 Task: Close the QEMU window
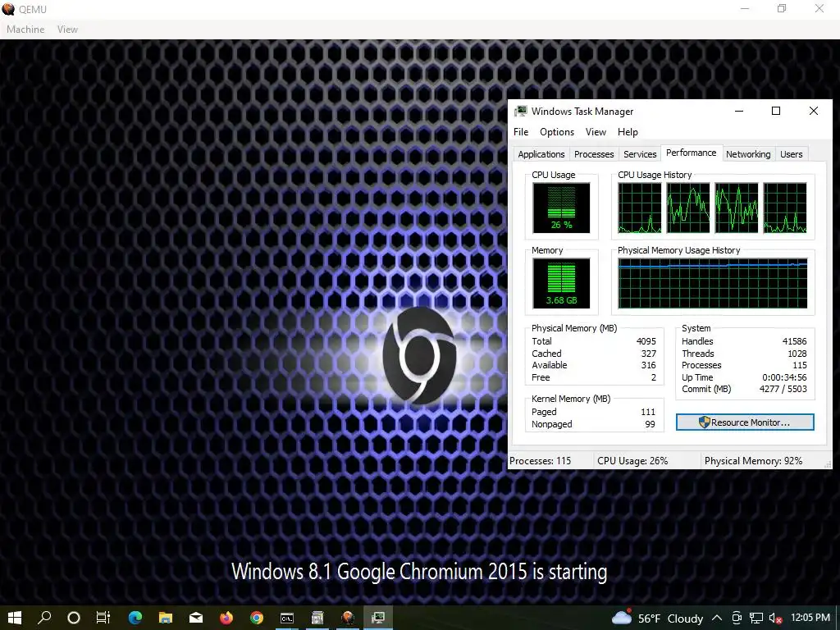[x=819, y=8]
